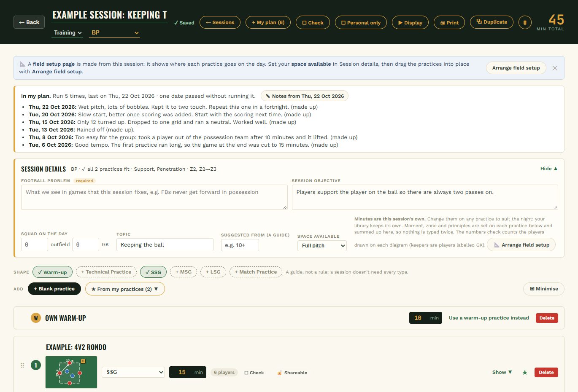Add the Match Practice shape chip
Viewport: 578px width, 392px height.
point(256,272)
